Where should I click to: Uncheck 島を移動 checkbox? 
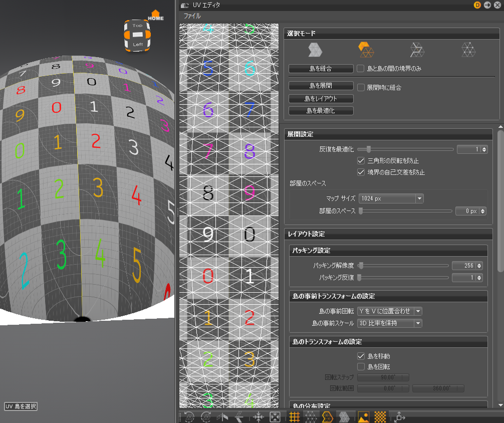(361, 356)
